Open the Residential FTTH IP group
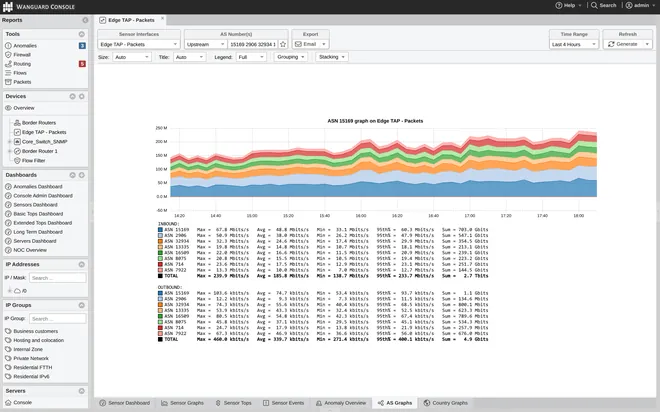The width and height of the screenshot is (660, 412). point(33,367)
